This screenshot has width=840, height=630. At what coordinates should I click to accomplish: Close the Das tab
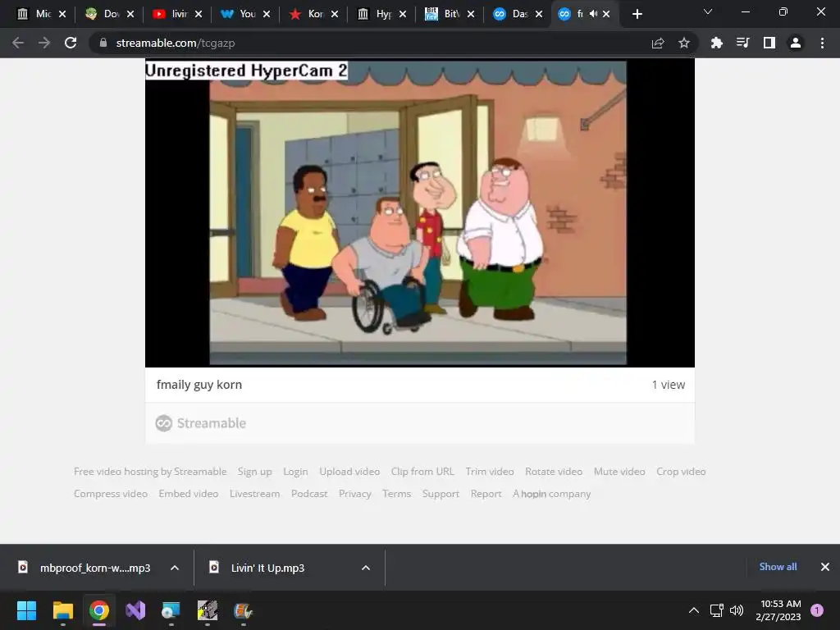(539, 14)
